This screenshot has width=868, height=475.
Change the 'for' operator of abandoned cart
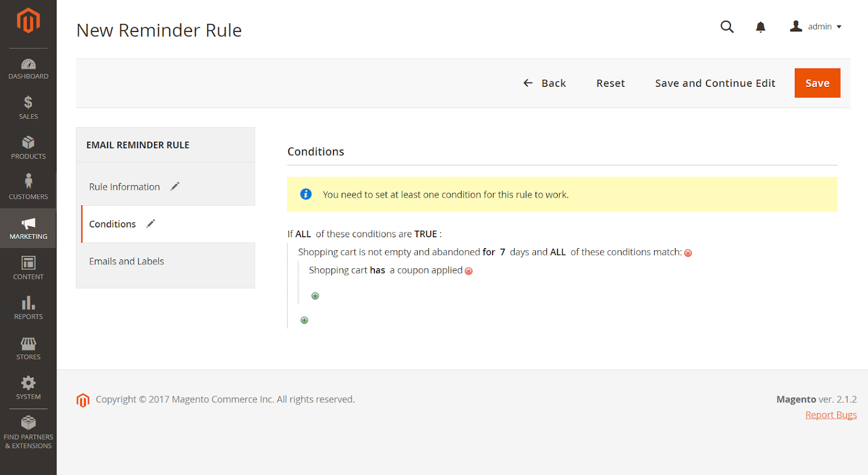click(x=489, y=252)
